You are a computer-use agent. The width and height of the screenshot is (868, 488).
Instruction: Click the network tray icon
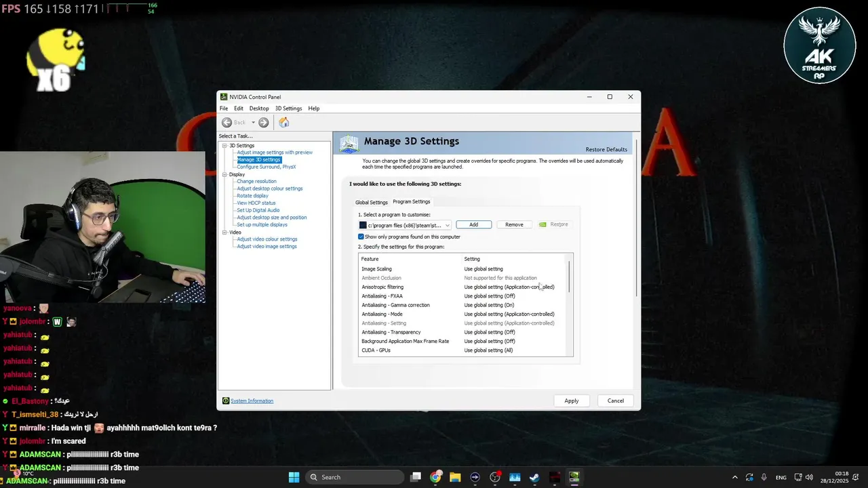click(798, 477)
